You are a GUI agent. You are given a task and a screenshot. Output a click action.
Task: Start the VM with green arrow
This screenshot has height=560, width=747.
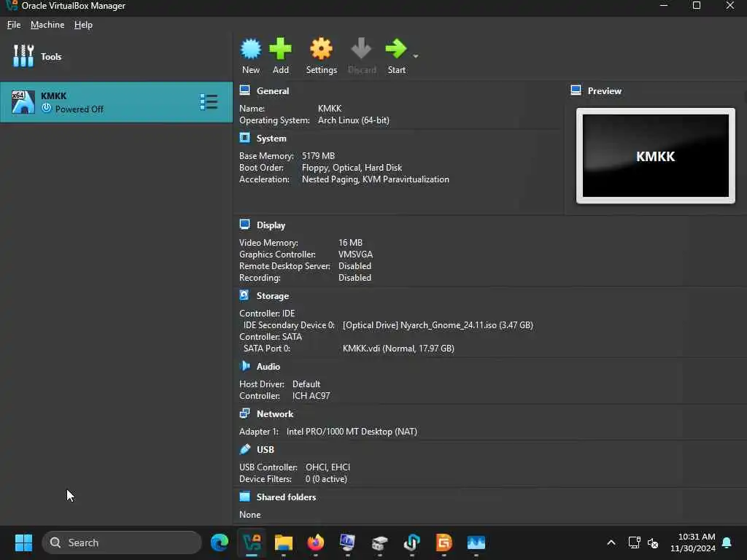click(x=396, y=49)
